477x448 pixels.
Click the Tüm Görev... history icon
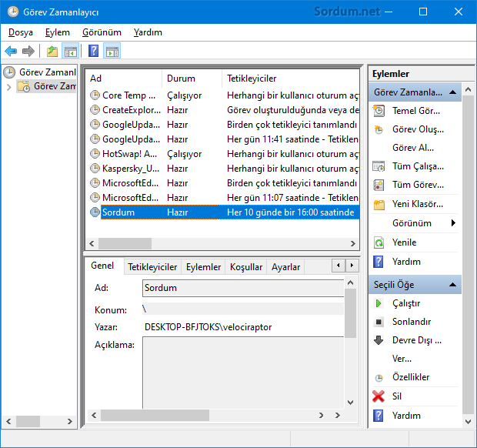[x=379, y=185]
